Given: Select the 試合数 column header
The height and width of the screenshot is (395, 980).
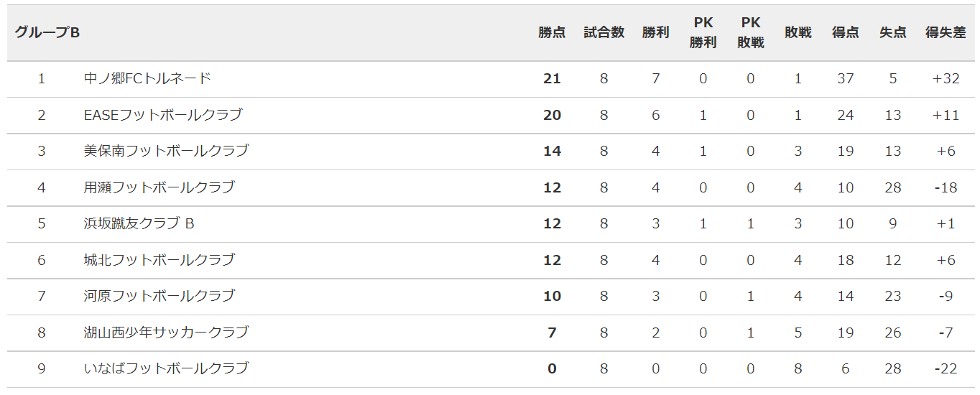Looking at the screenshot, I should click(x=604, y=32).
